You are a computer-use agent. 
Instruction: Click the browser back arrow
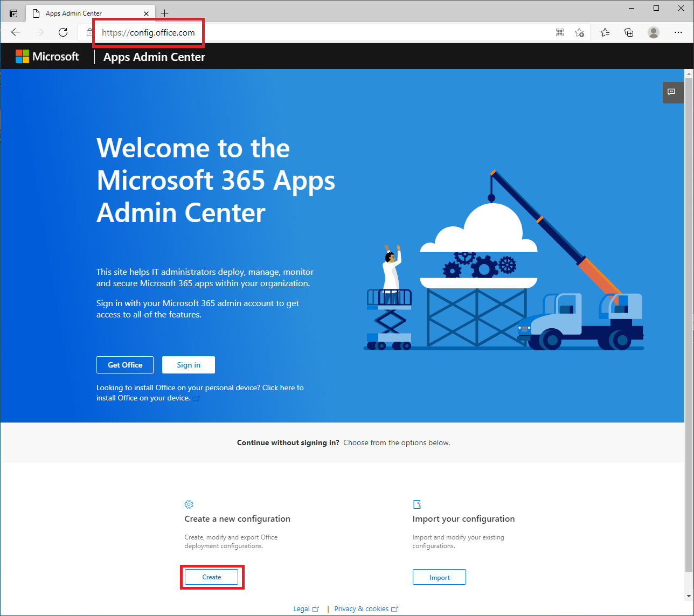16,32
